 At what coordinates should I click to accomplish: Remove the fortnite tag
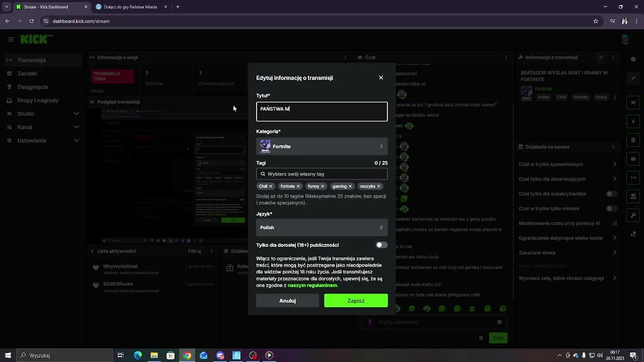298,187
